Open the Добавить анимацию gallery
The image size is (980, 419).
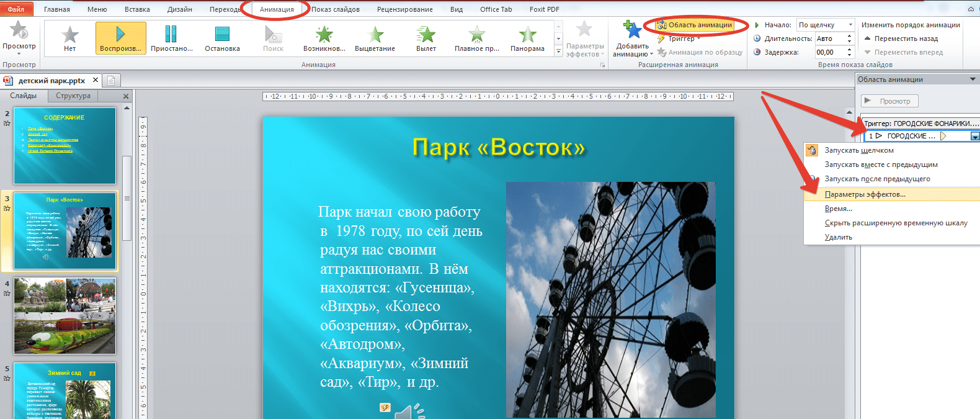pos(633,38)
